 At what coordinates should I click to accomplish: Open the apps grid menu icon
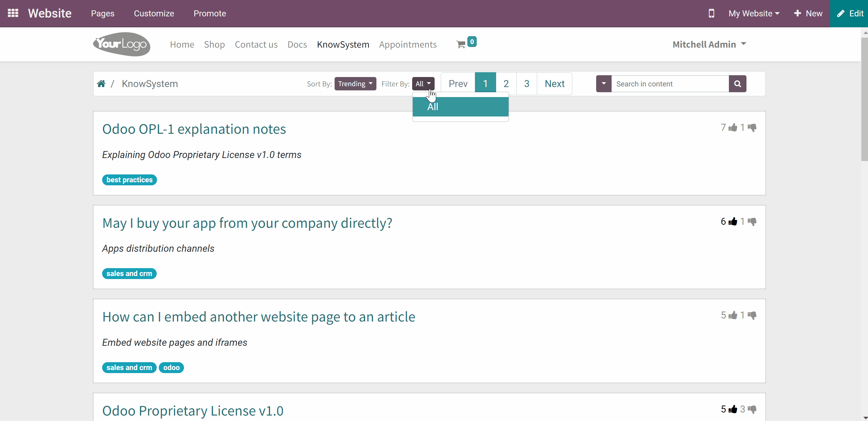pyautogui.click(x=13, y=13)
